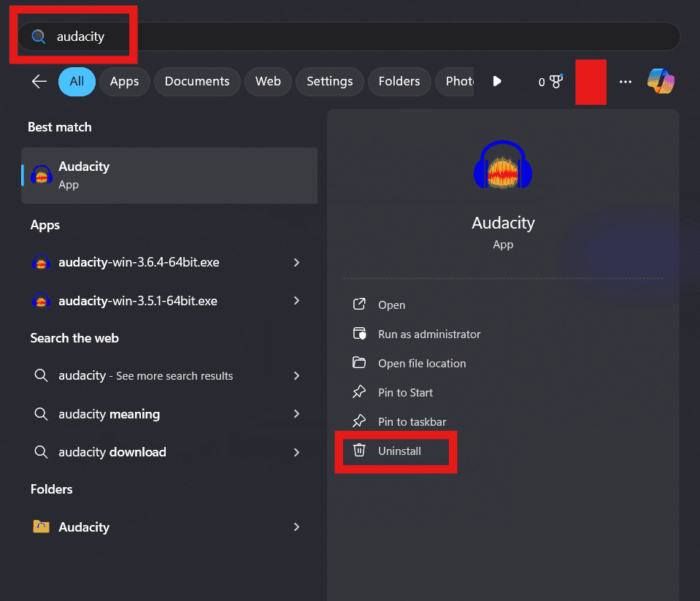
Task: Select the Audacity App best match result
Action: (169, 175)
